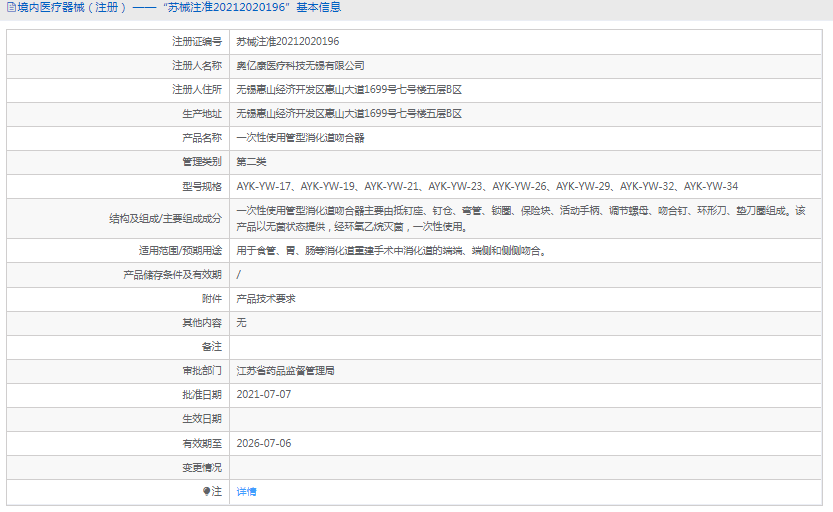Click the slash value for 产品储存条件及有效期
This screenshot has width=833, height=512.
coord(239,275)
